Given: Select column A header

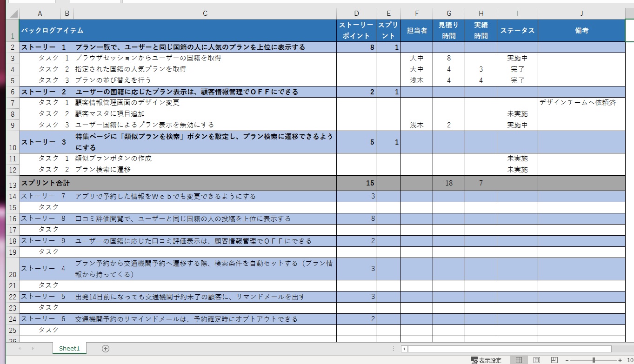Looking at the screenshot, I should (x=40, y=13).
